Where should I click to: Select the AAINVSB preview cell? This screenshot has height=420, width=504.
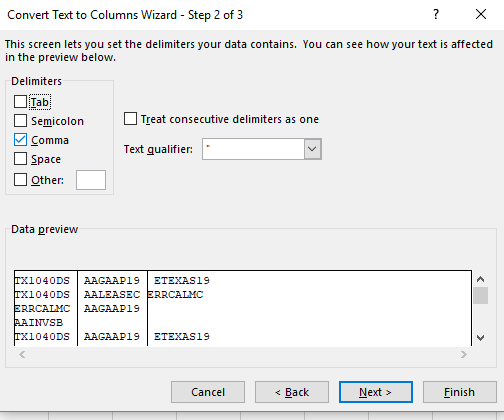click(39, 323)
